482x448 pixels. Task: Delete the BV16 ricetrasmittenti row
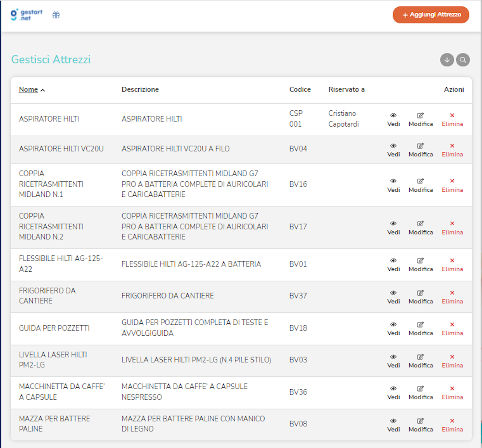click(452, 185)
